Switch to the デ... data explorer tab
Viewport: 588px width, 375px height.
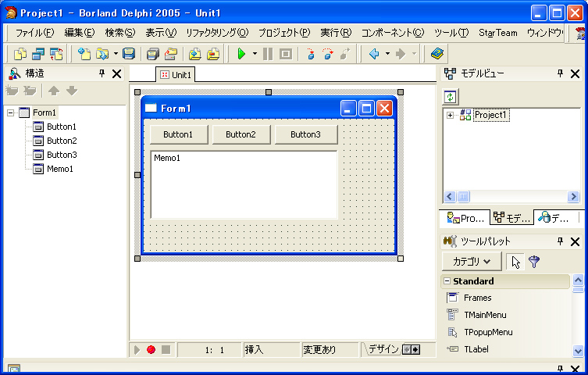[x=554, y=218]
